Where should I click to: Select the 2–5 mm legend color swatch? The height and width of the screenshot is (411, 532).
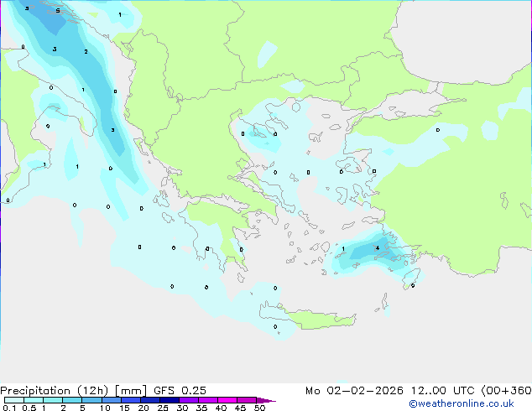[72, 400]
